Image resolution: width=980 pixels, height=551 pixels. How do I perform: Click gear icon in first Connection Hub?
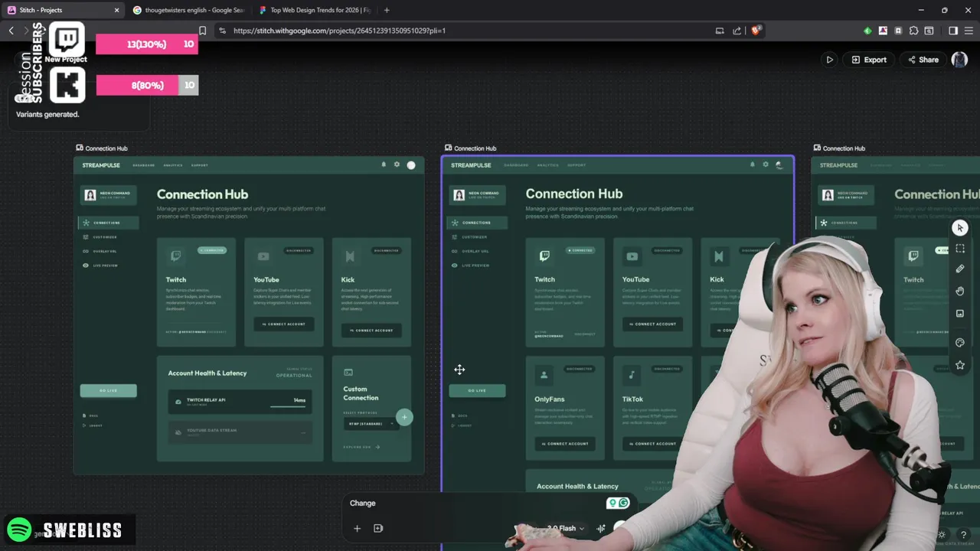click(x=397, y=165)
